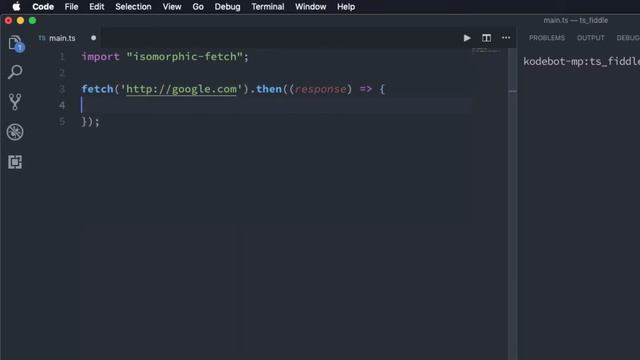This screenshot has height=360, width=640.
Task: Click line number 5 in the gutter
Action: click(x=62, y=122)
